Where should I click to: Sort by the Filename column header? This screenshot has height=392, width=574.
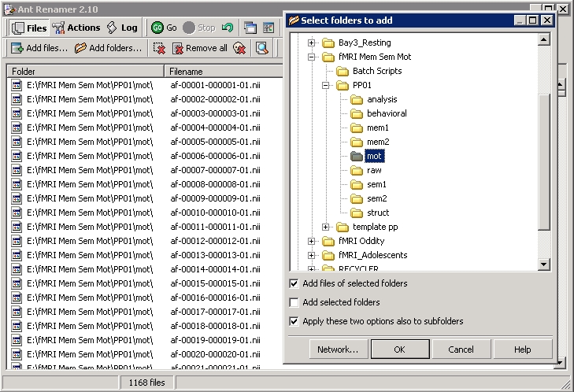point(224,72)
